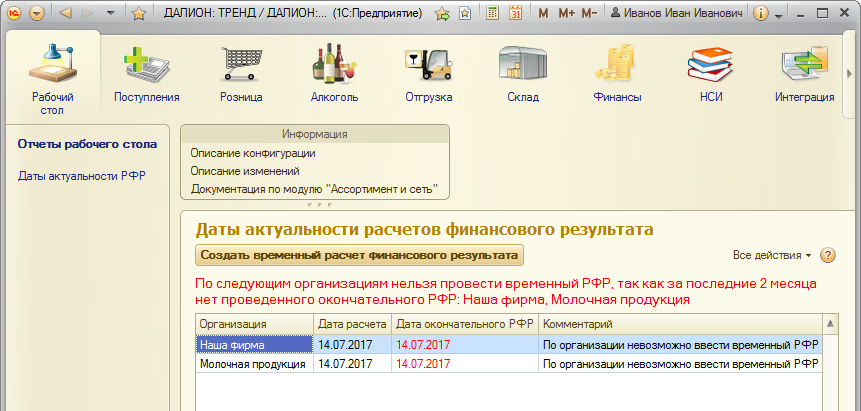Sort by Дата окончательного РФР column header

point(465,324)
